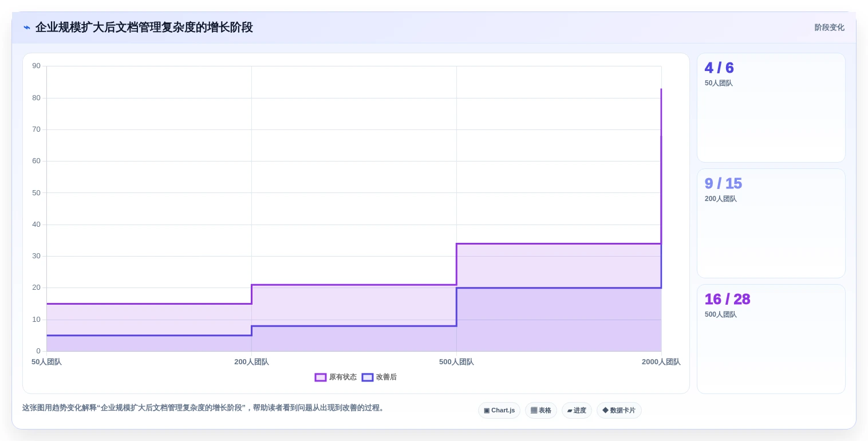This screenshot has width=868, height=441.
Task: Toggle the 原有状态 legend swatch
Action: pos(321,377)
